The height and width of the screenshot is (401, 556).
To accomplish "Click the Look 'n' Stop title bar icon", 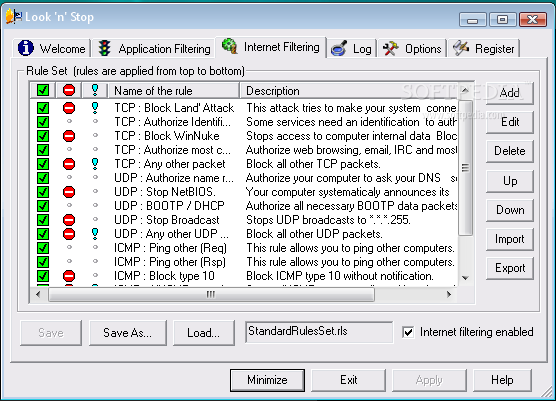I will pos(14,16).
